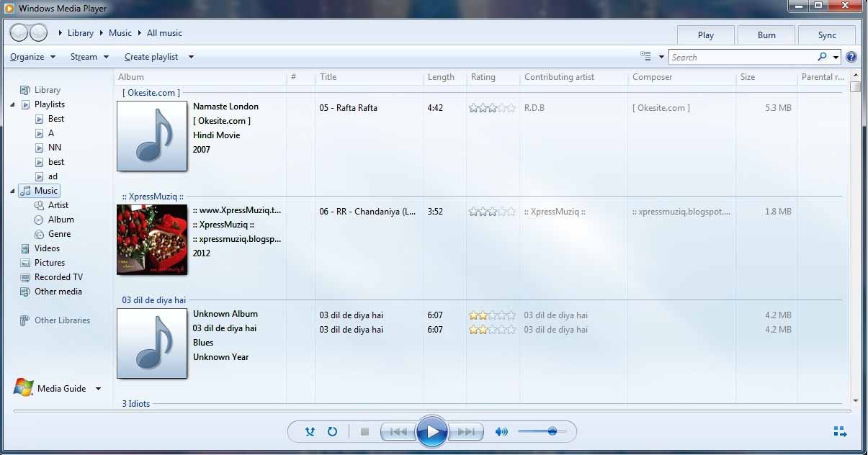Go to the previous track
The width and height of the screenshot is (868, 455).
398,432
